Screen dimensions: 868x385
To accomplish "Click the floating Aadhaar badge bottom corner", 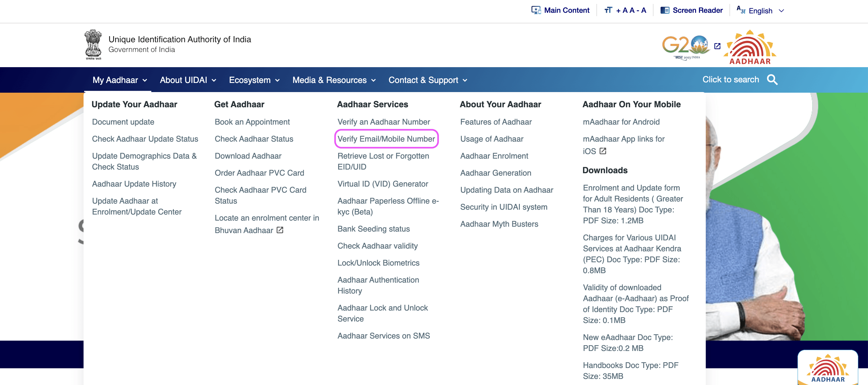I will click(x=828, y=368).
